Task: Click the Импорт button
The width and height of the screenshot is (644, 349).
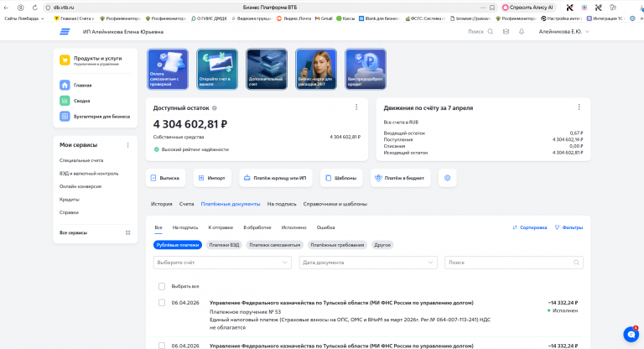Action: click(212, 178)
